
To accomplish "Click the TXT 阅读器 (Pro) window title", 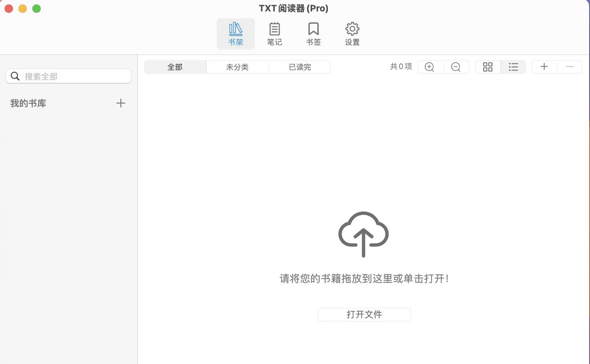I will [293, 8].
